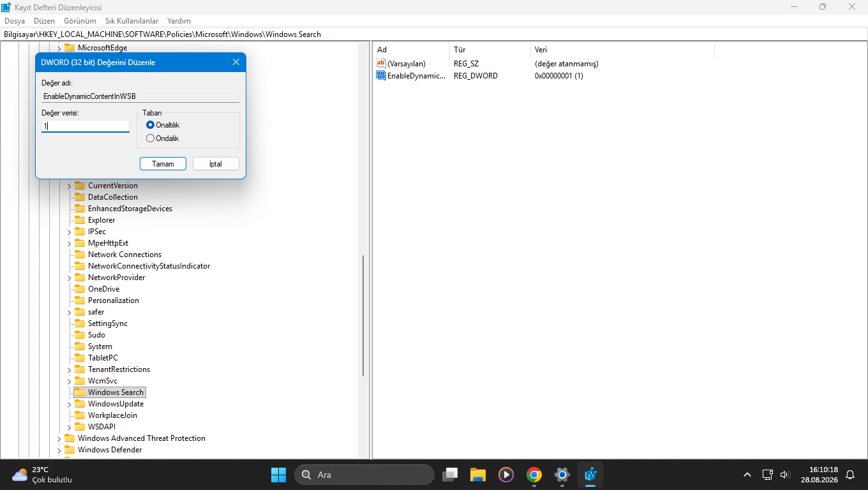Screen dimensions: 868x490
Task: Open the Düzen menu
Action: (45, 21)
